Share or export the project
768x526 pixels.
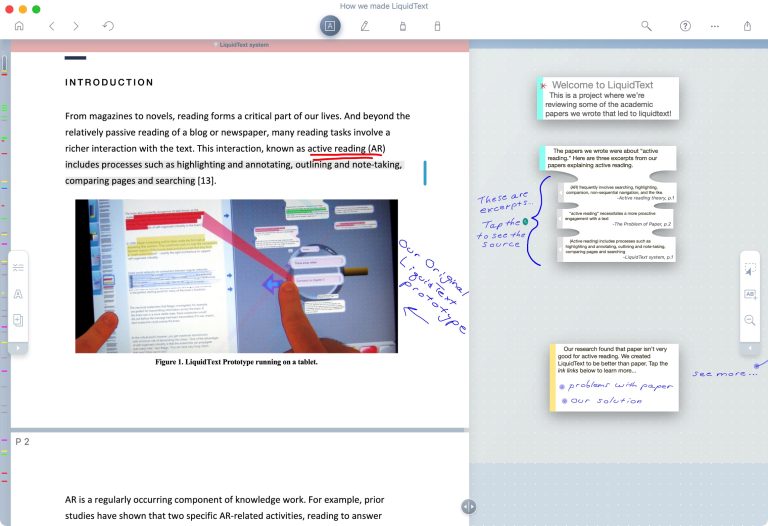(747, 26)
